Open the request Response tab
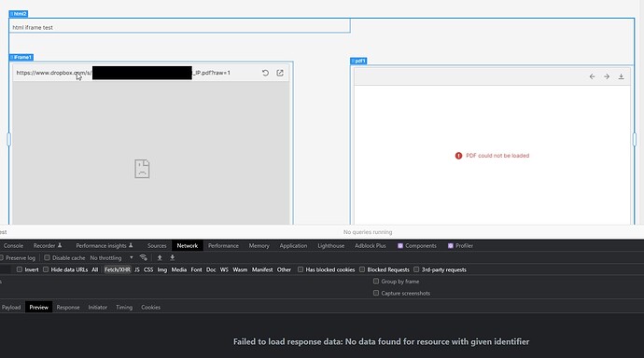The height and width of the screenshot is (358, 644). pos(68,307)
